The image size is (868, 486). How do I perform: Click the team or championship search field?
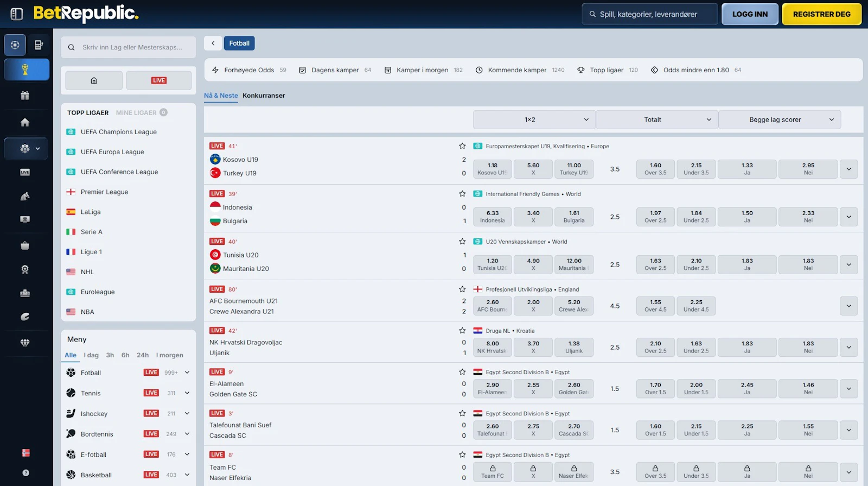tap(132, 47)
